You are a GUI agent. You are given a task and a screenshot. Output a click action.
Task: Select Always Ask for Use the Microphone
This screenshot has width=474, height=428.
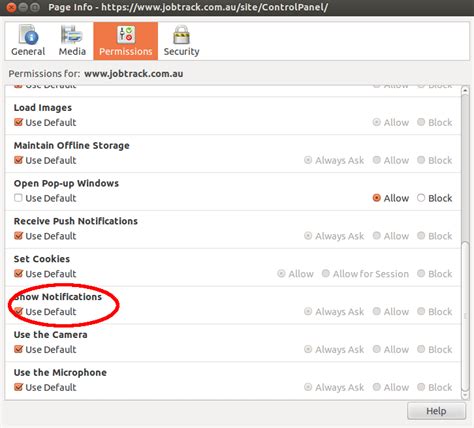(x=308, y=387)
